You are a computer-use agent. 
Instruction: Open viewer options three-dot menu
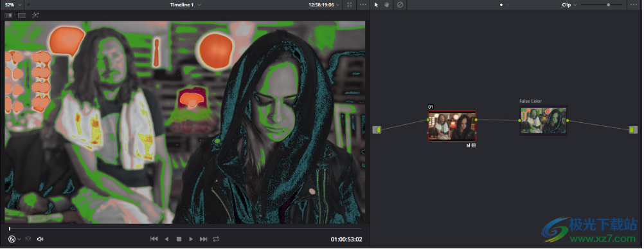point(363,5)
